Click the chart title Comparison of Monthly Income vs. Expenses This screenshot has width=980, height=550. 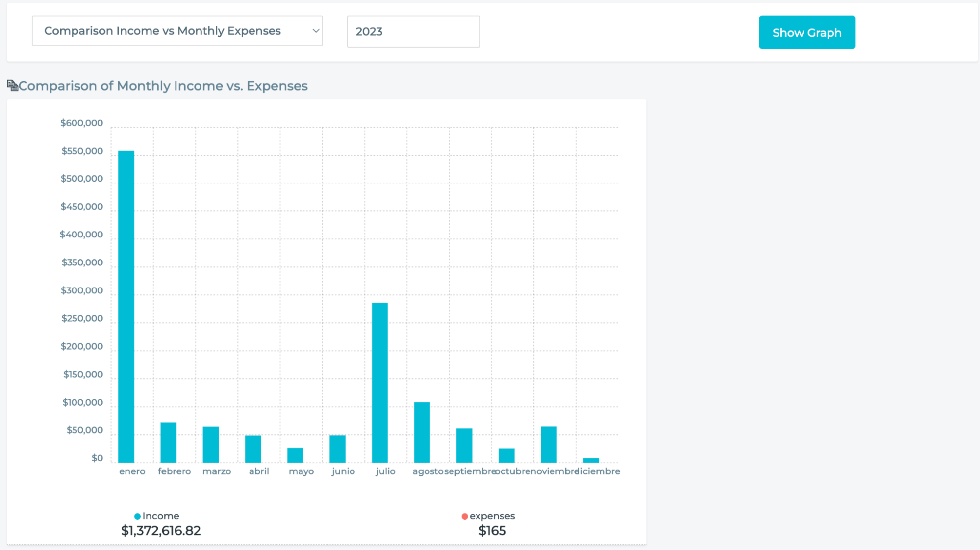[x=163, y=86]
